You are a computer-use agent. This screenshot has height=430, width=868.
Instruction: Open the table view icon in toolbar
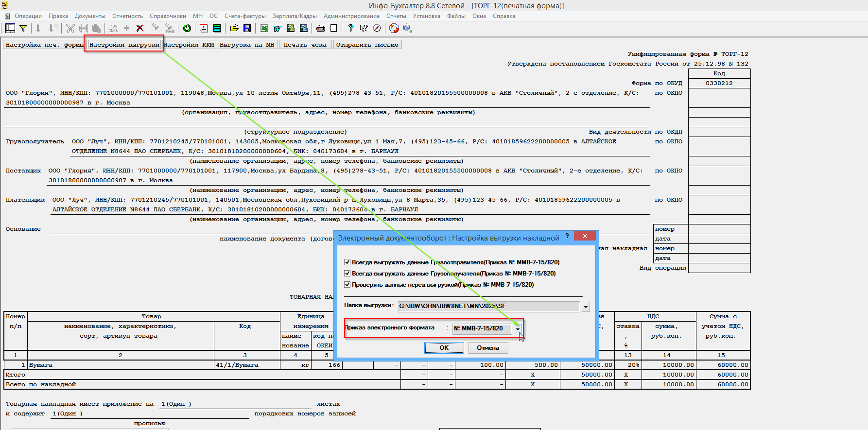click(10, 28)
